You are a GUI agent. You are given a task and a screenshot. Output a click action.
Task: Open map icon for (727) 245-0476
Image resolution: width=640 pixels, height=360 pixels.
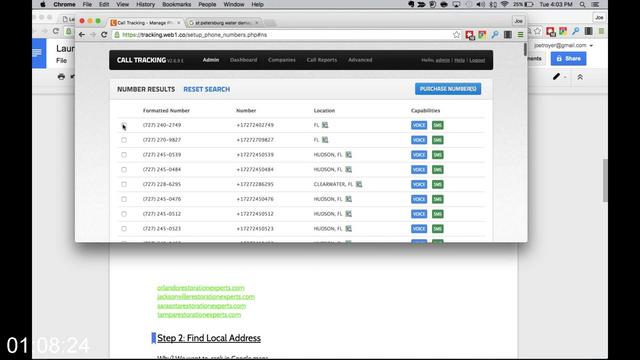pyautogui.click(x=349, y=199)
